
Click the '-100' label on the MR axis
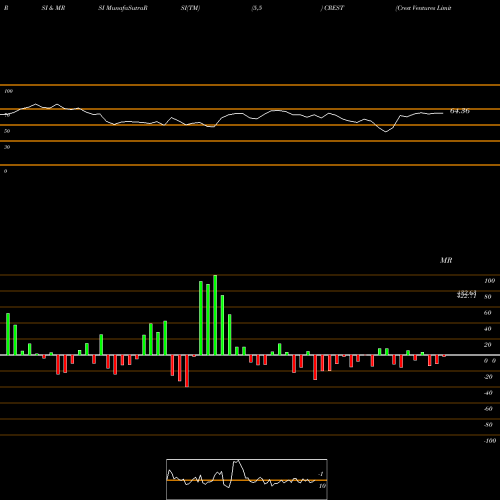coord(489,441)
